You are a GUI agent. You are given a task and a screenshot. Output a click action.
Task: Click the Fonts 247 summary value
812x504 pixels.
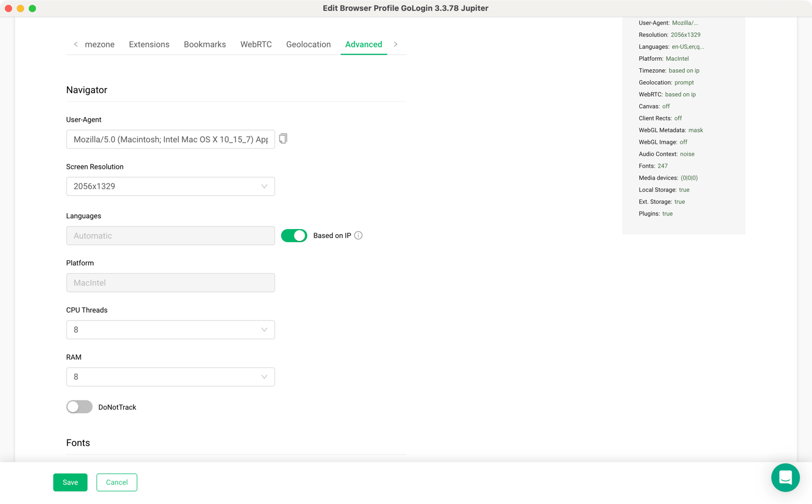(663, 166)
